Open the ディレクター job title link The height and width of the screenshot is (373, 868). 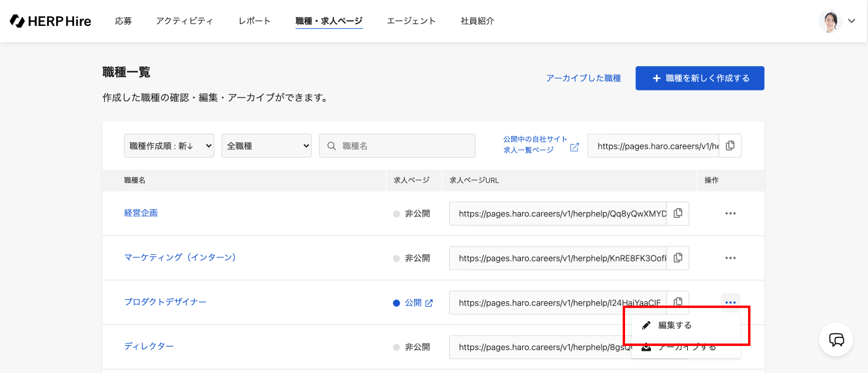coord(149,346)
